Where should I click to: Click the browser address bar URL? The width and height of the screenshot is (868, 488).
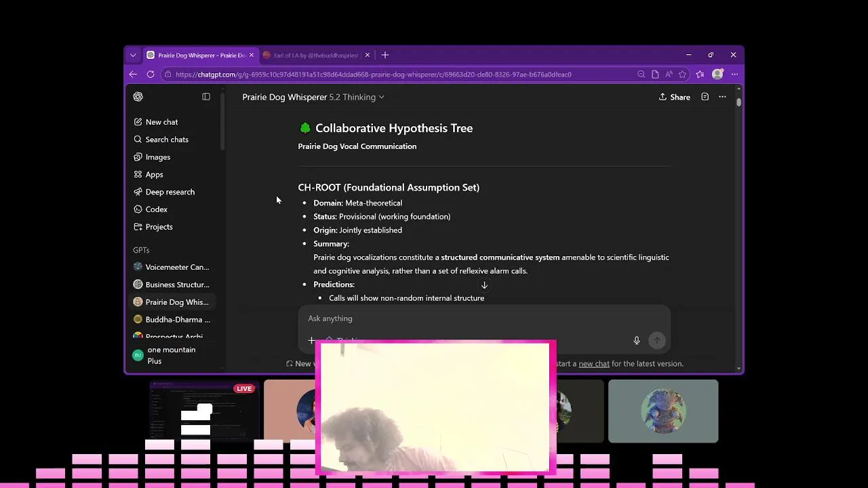[374, 75]
